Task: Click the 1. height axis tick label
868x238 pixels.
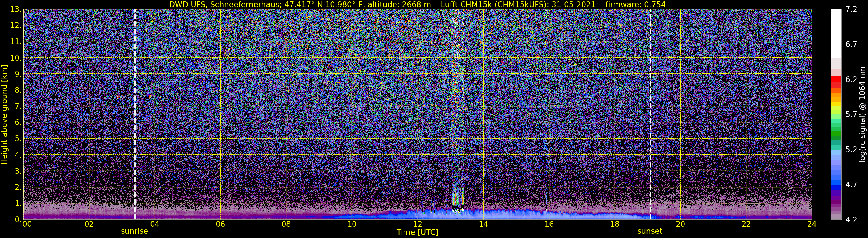Action: pyautogui.click(x=18, y=204)
